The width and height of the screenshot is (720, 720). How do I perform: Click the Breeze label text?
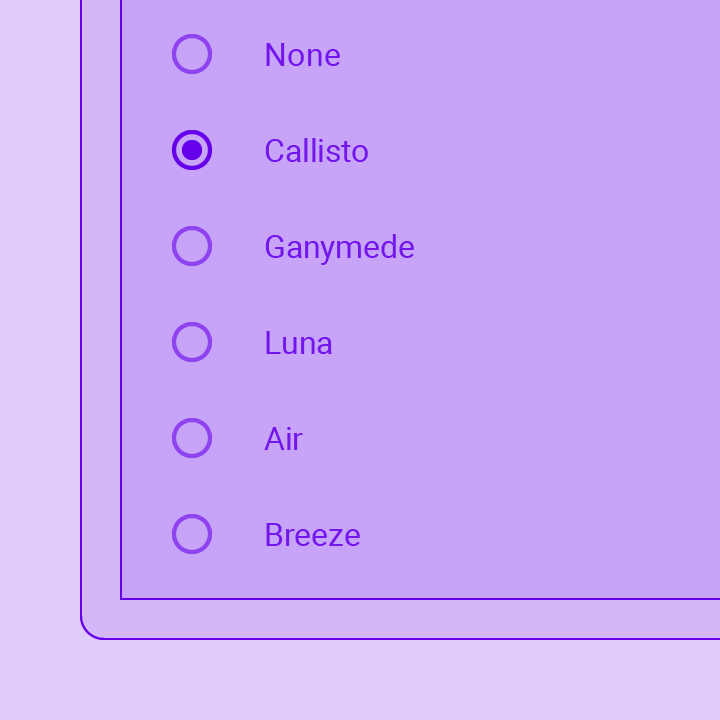coord(313,535)
